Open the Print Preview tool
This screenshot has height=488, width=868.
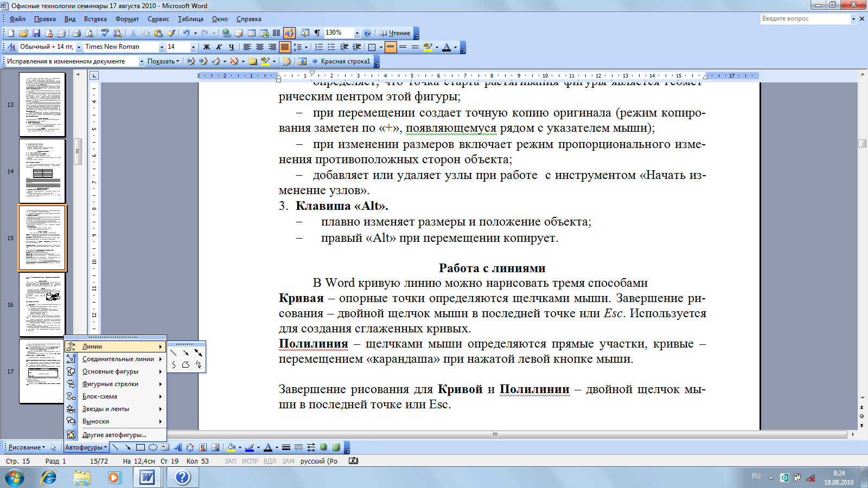[x=90, y=33]
